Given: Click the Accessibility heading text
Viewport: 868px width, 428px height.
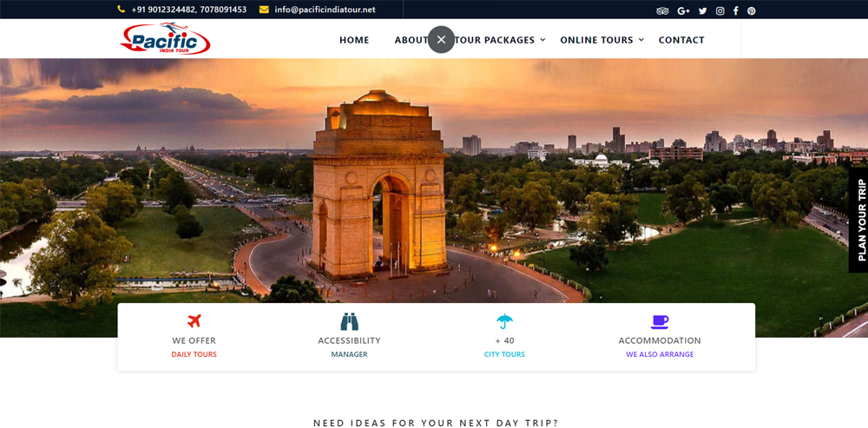Looking at the screenshot, I should click(x=349, y=340).
